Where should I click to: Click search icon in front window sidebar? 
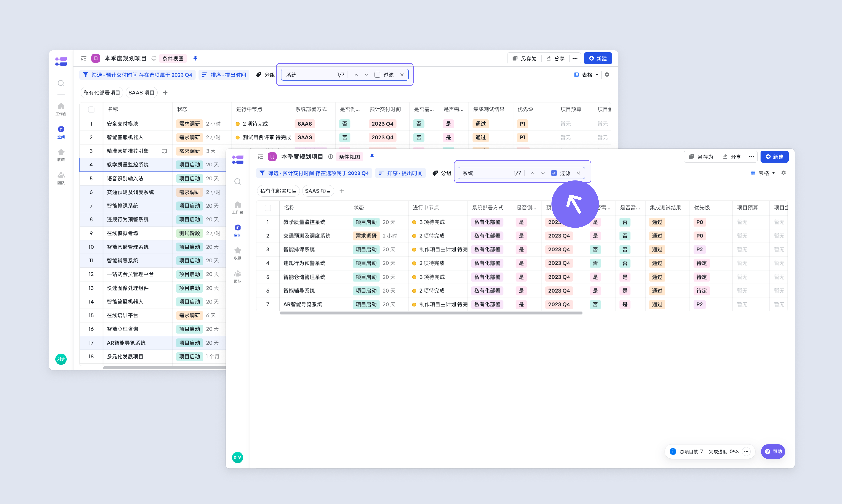pos(237,181)
